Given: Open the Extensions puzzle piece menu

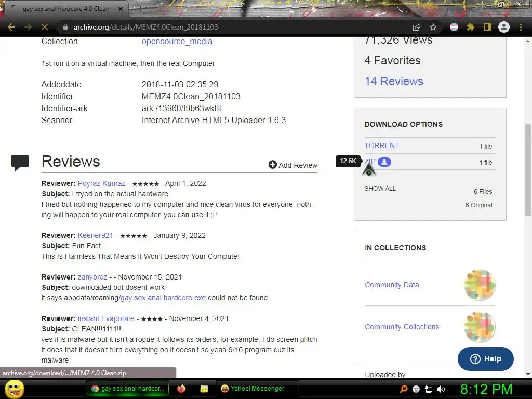Looking at the screenshot, I should [x=471, y=27].
